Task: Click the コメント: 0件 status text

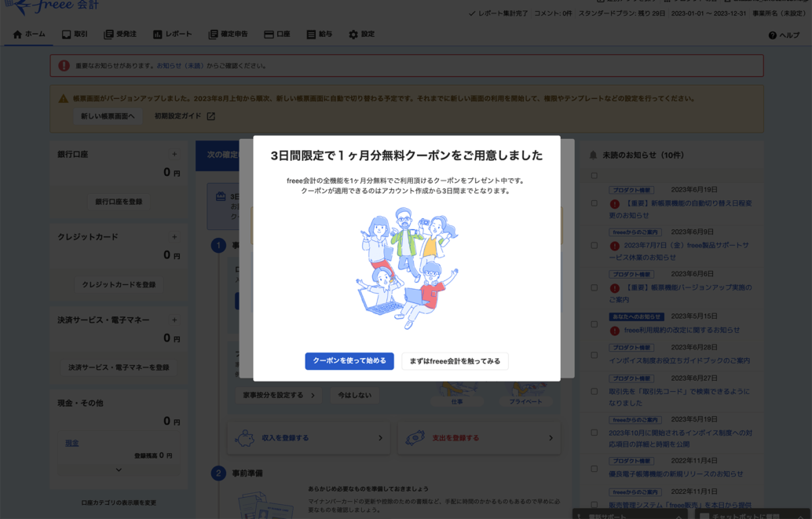Action: coord(553,13)
